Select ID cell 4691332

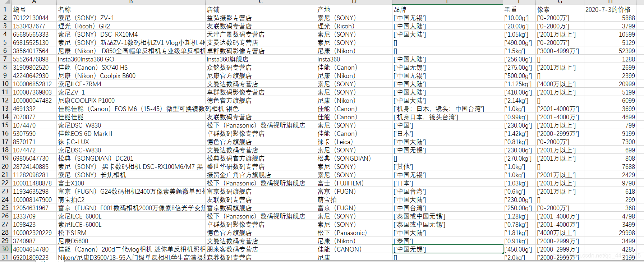[34, 109]
